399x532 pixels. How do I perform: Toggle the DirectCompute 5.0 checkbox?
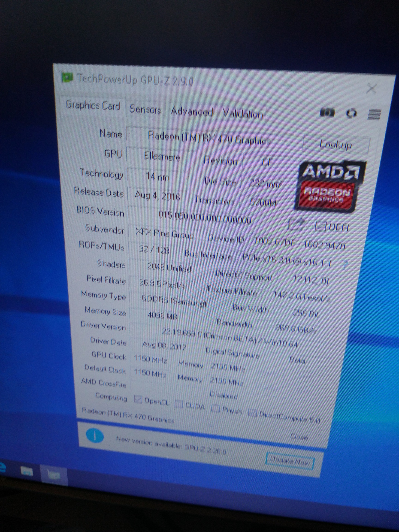click(x=253, y=413)
